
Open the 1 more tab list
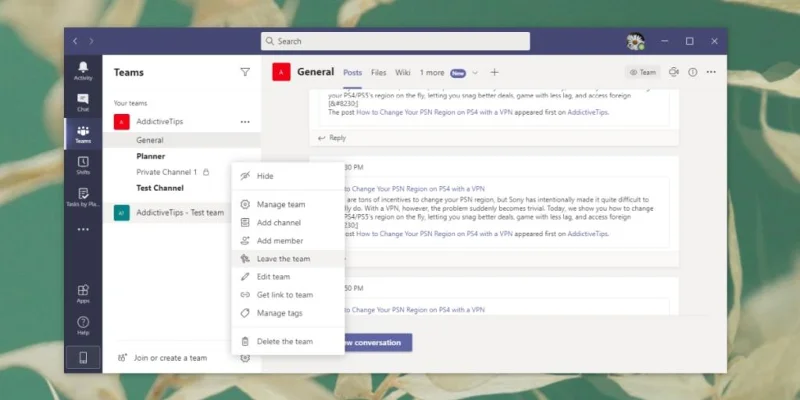coord(432,73)
